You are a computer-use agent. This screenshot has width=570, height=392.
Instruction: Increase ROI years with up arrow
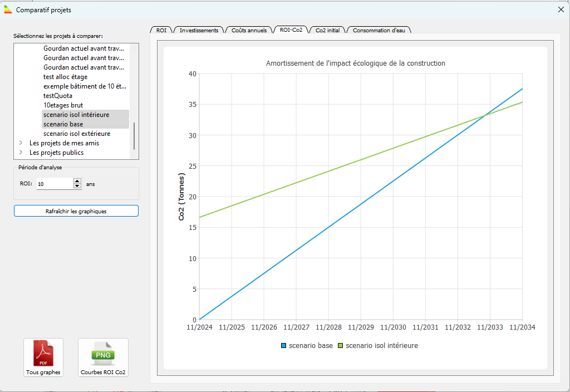pyautogui.click(x=77, y=181)
